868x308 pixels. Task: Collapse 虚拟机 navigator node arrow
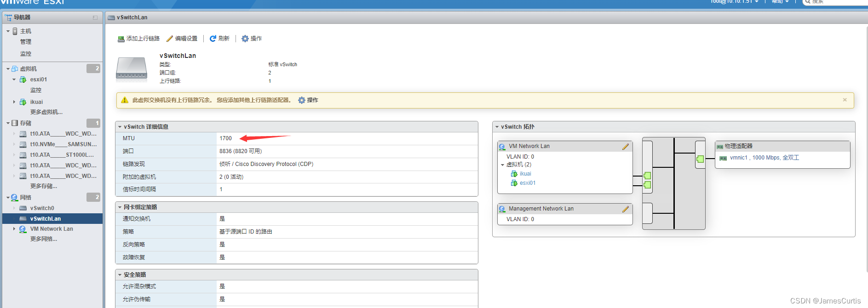[8, 69]
